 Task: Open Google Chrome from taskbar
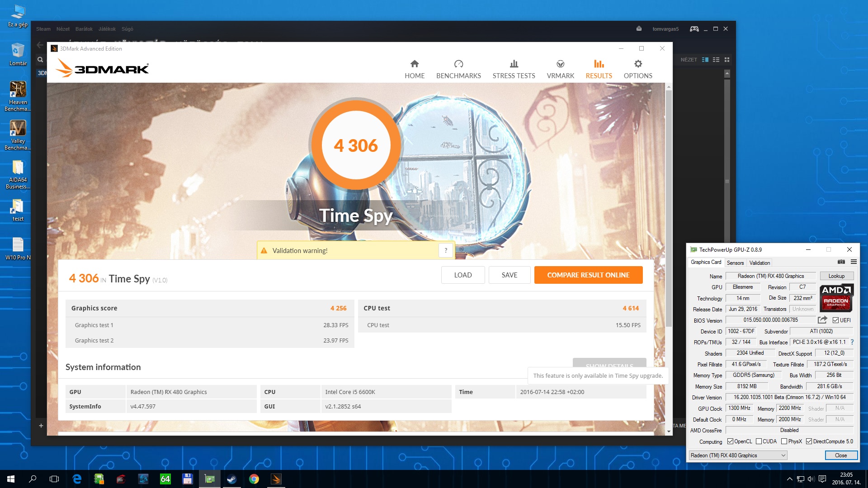coord(254,479)
